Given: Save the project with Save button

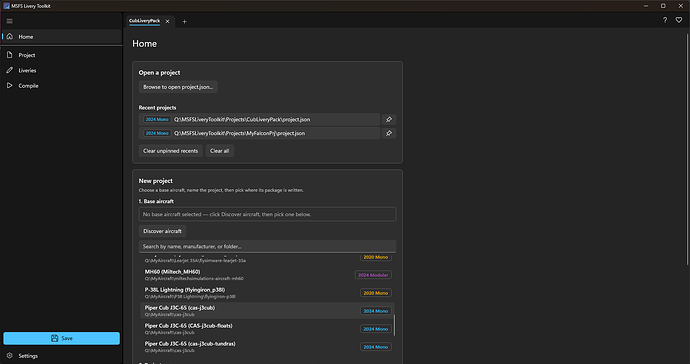Looking at the screenshot, I should [62, 338].
